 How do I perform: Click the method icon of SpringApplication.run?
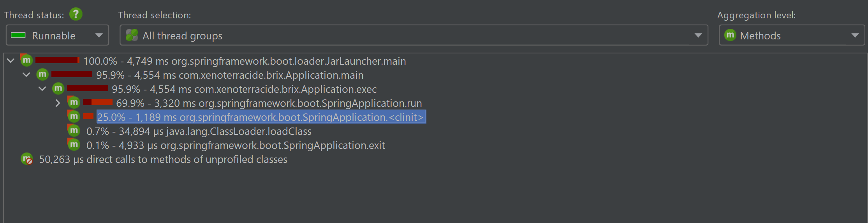click(74, 103)
